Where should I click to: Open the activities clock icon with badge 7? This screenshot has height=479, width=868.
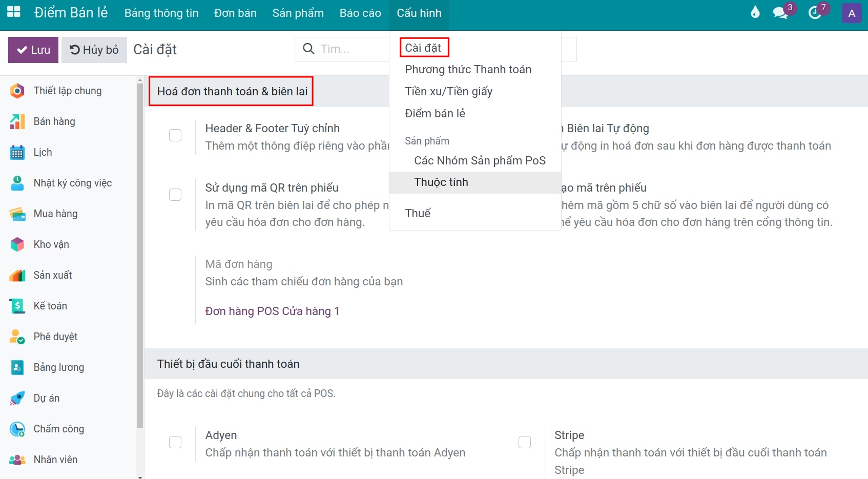click(x=815, y=12)
